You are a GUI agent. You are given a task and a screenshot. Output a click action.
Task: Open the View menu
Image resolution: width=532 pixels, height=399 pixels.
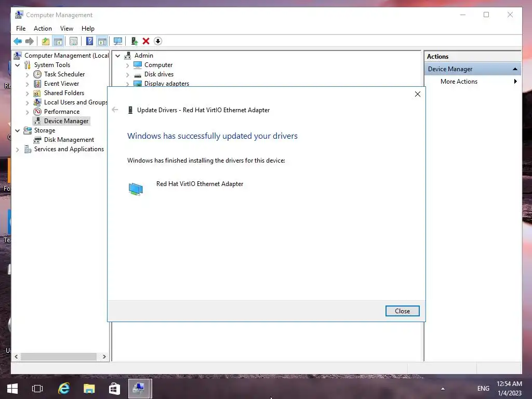(66, 29)
